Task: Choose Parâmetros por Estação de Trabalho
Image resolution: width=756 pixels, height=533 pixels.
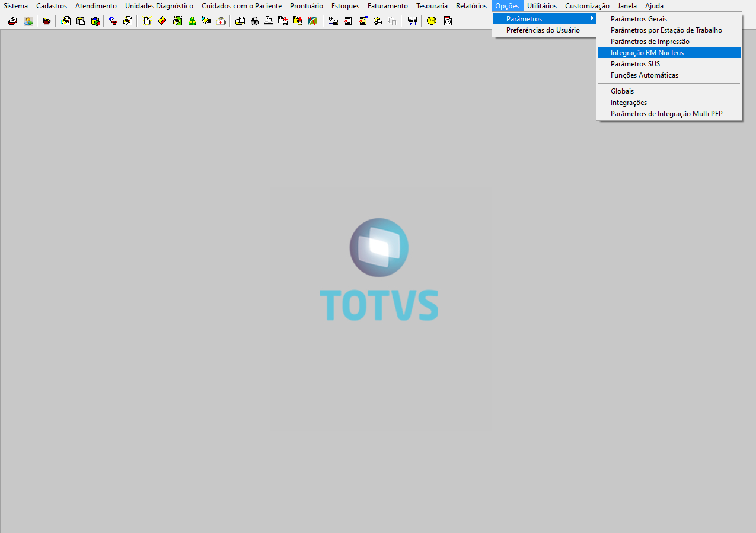Action: click(x=669, y=30)
